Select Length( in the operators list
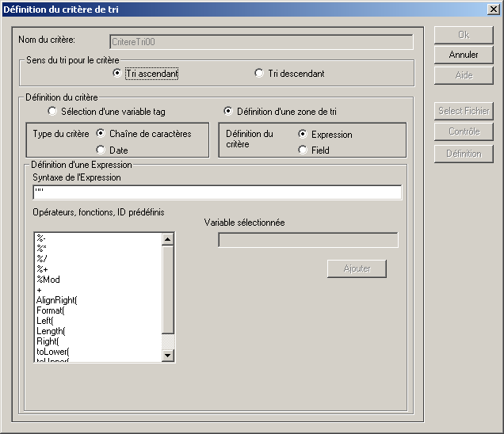 click(51, 331)
